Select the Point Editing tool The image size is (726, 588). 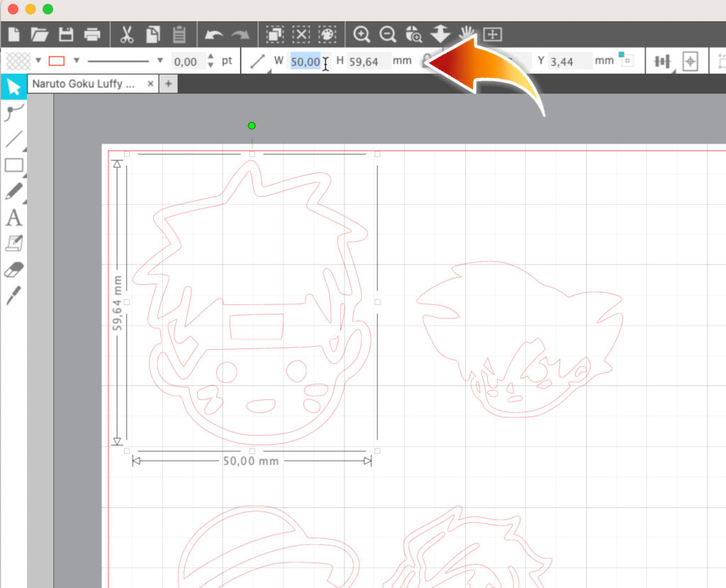(x=13, y=113)
